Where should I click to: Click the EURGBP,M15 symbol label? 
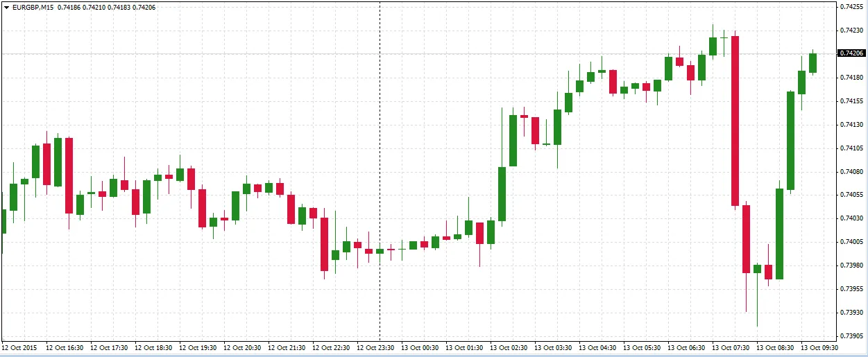pyautogui.click(x=33, y=7)
